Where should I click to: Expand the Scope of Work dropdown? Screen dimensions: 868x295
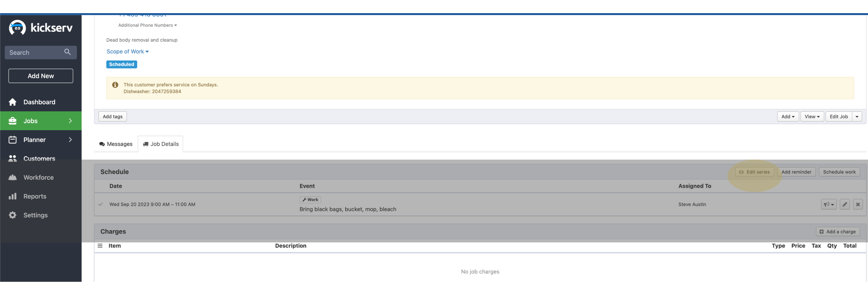coord(128,52)
